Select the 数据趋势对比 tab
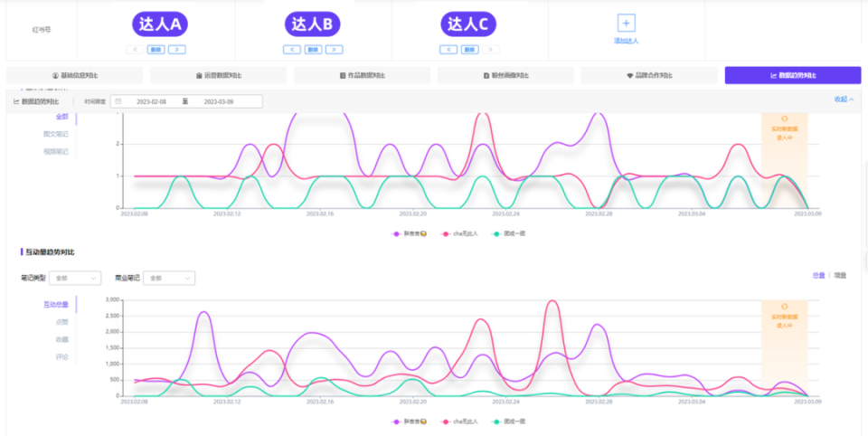 793,75
